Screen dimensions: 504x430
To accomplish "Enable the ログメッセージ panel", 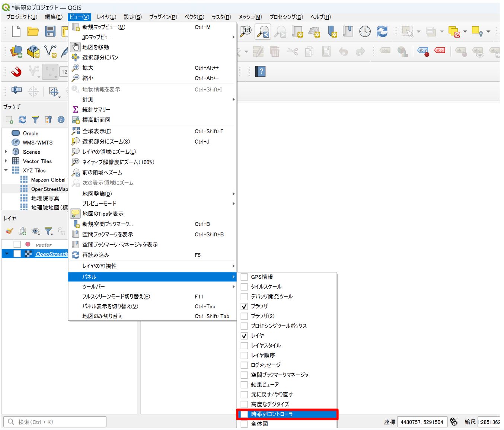I will point(244,365).
